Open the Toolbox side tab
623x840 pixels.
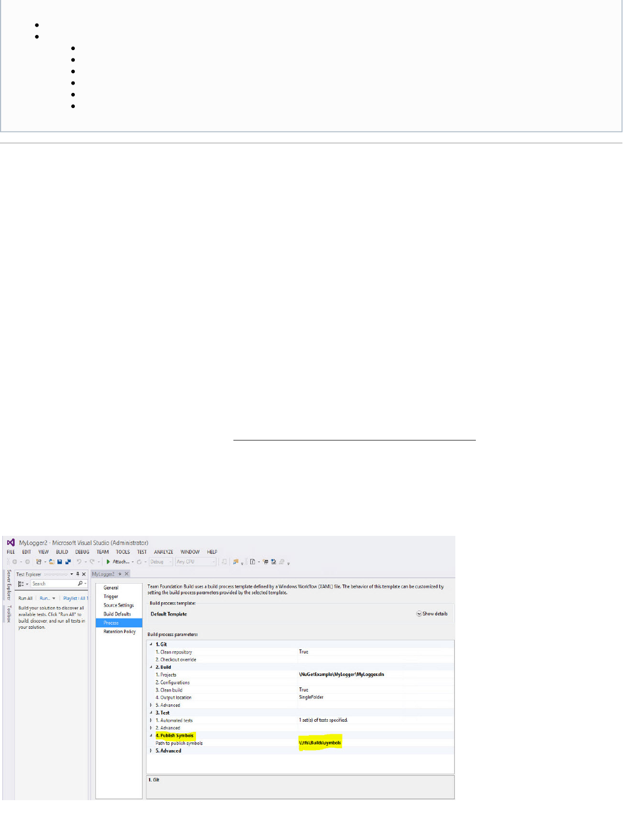(8, 614)
